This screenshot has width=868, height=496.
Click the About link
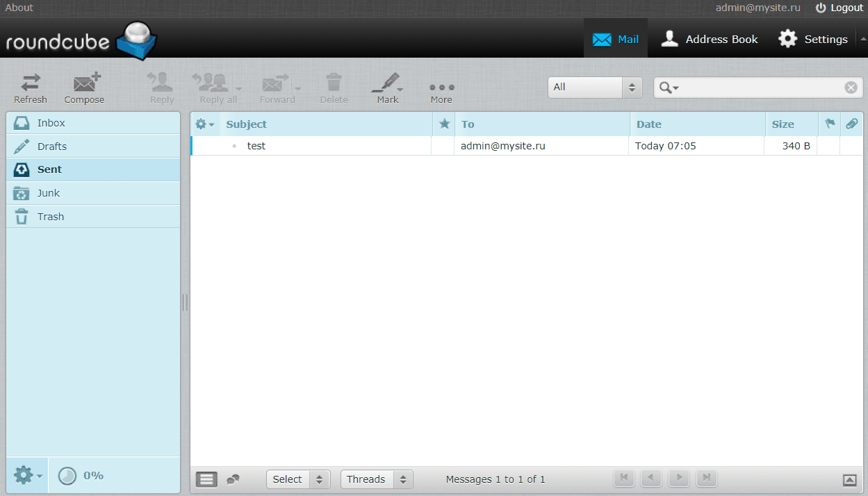(19, 8)
